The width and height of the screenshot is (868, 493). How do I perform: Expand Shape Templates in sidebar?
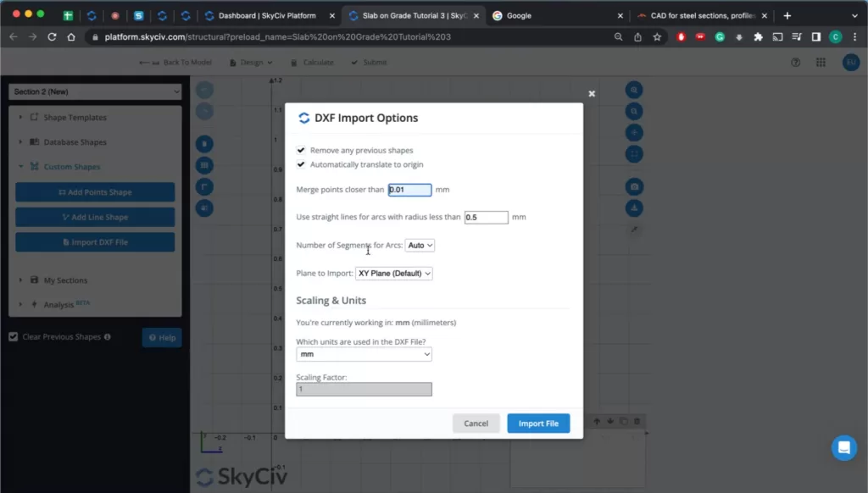pos(75,117)
